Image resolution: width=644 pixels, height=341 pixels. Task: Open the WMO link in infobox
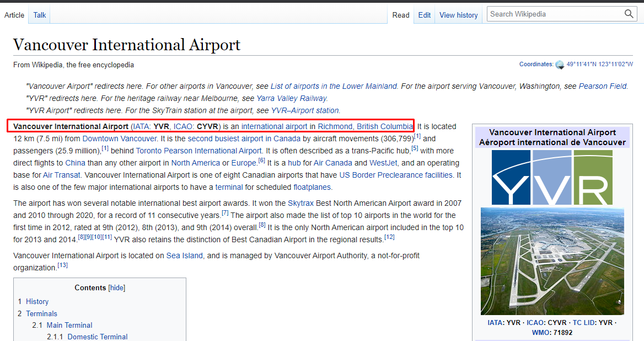pos(541,332)
